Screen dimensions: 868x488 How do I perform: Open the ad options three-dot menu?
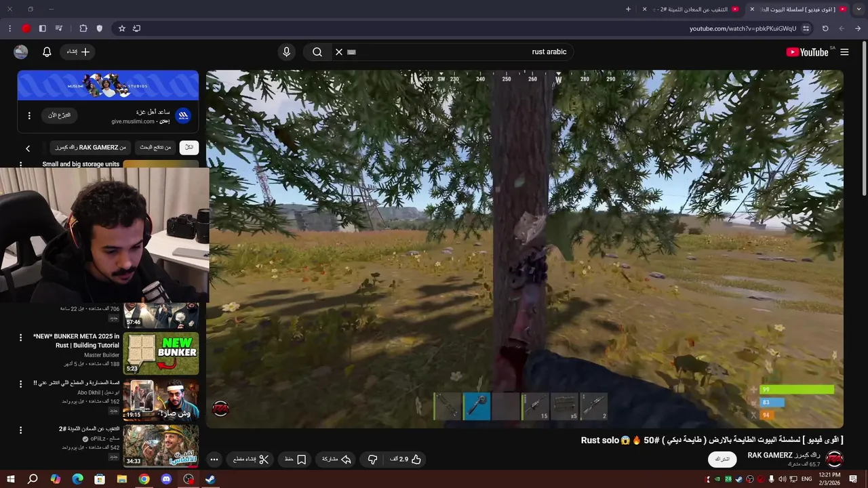pyautogui.click(x=29, y=115)
